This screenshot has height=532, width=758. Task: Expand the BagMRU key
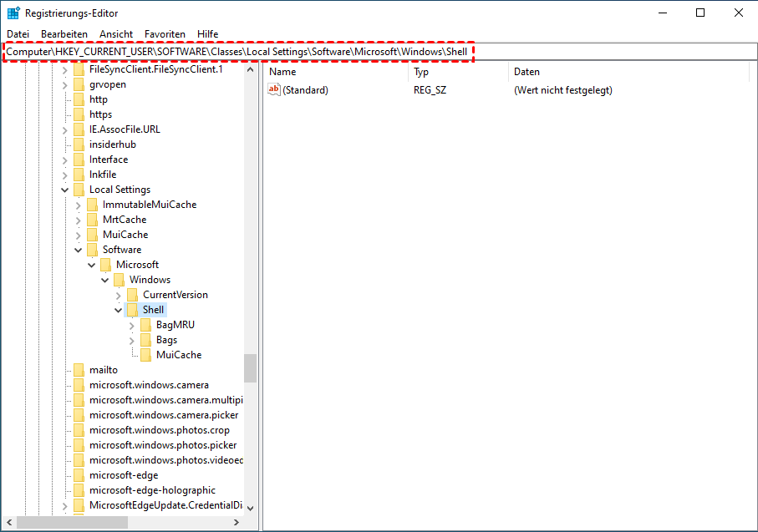pos(132,325)
